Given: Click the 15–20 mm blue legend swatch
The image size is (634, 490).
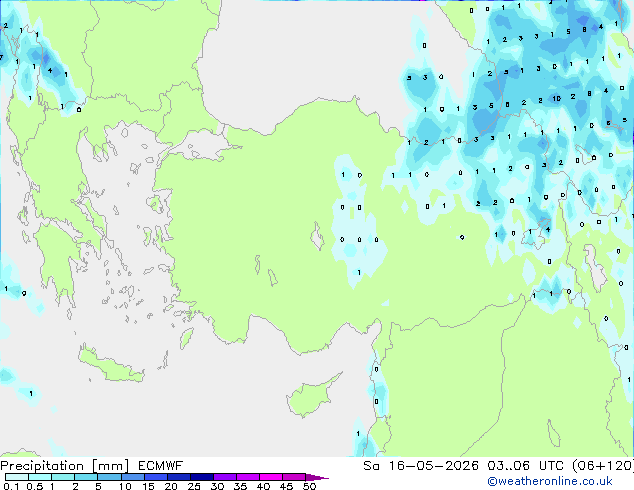Looking at the screenshot, I should 156,477.
